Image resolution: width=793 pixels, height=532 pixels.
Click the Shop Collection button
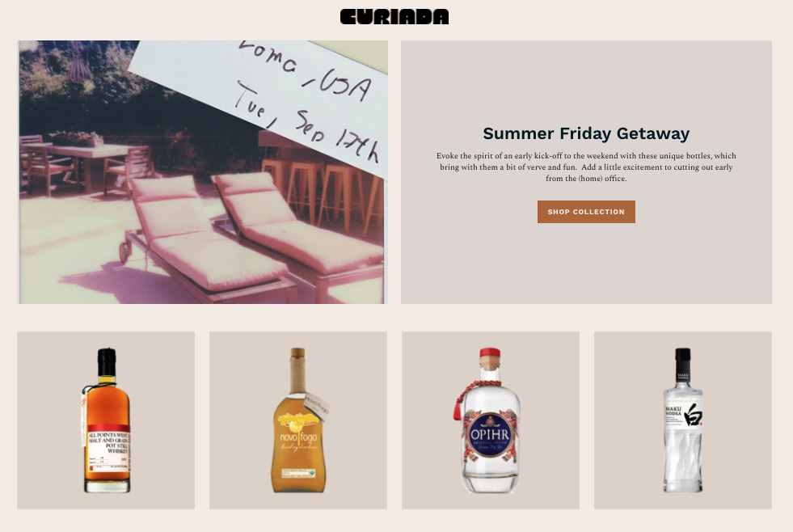point(586,211)
